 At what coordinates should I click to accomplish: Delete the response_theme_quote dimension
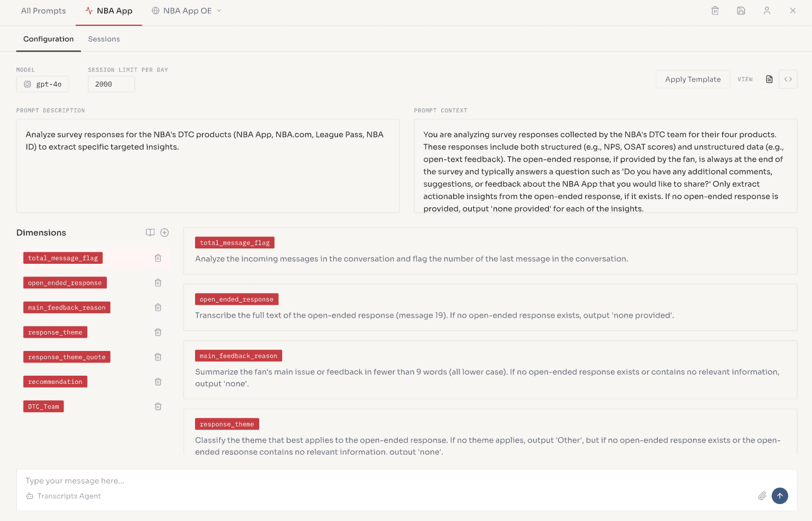pos(158,356)
